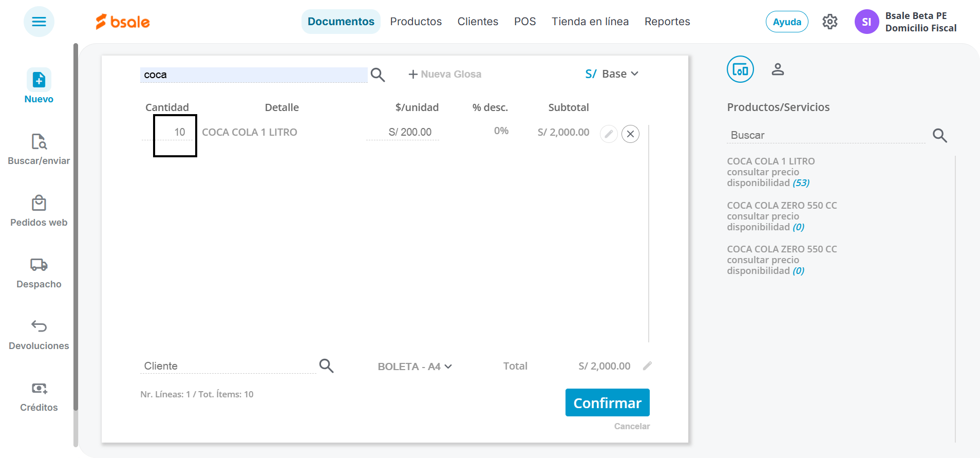The height and width of the screenshot is (458, 980).
Task: Open Créditos in the sidebar
Action: pos(39,396)
